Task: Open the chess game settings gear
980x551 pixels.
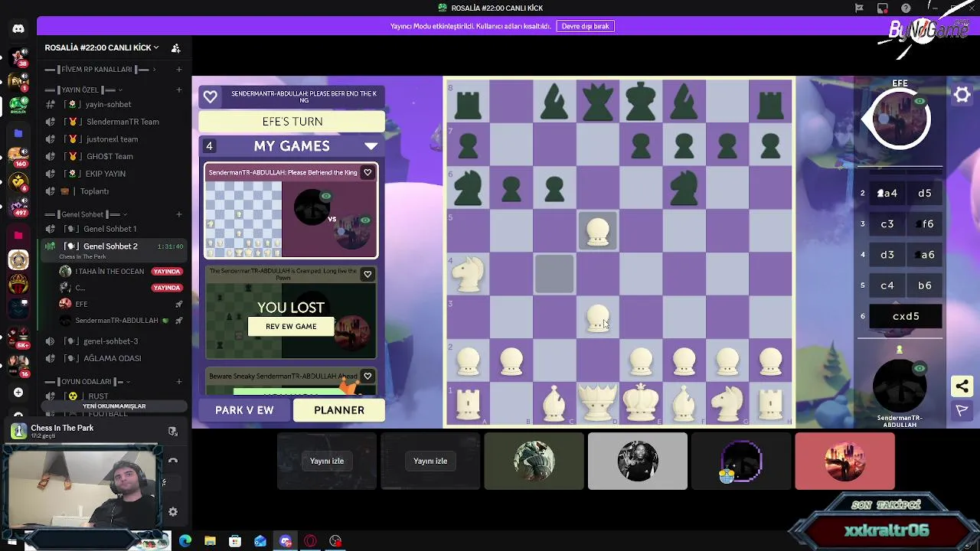Action: click(x=962, y=95)
